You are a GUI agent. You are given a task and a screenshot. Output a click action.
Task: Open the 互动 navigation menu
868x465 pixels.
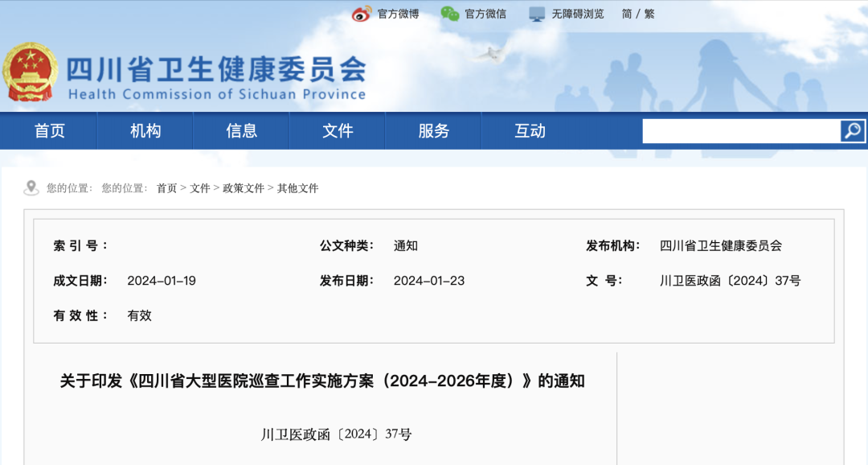530,130
